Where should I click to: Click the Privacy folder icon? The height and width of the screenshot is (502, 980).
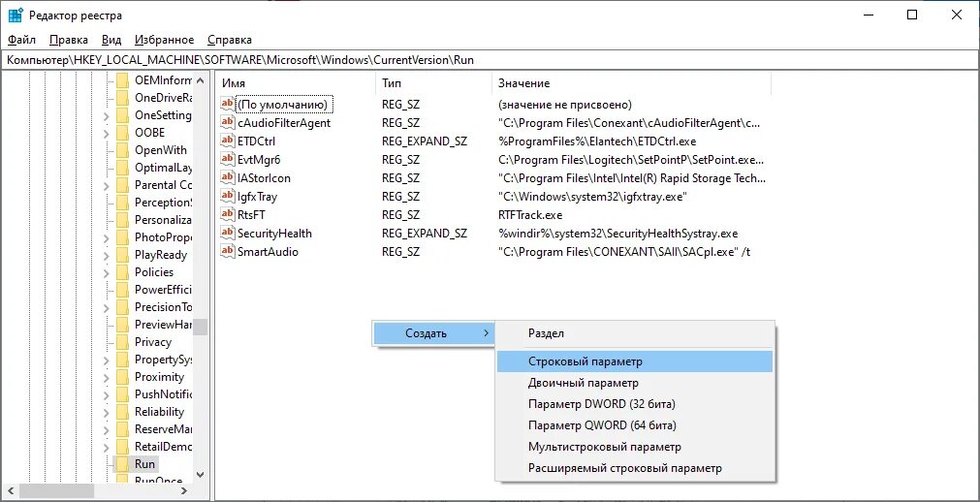coord(122,342)
